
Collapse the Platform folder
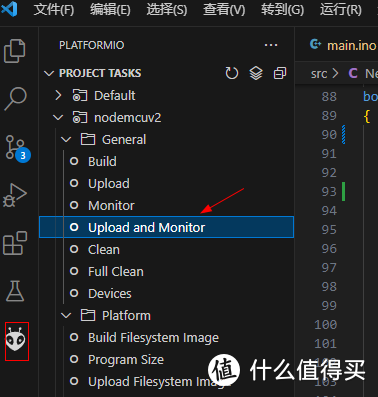pyautogui.click(x=66, y=315)
